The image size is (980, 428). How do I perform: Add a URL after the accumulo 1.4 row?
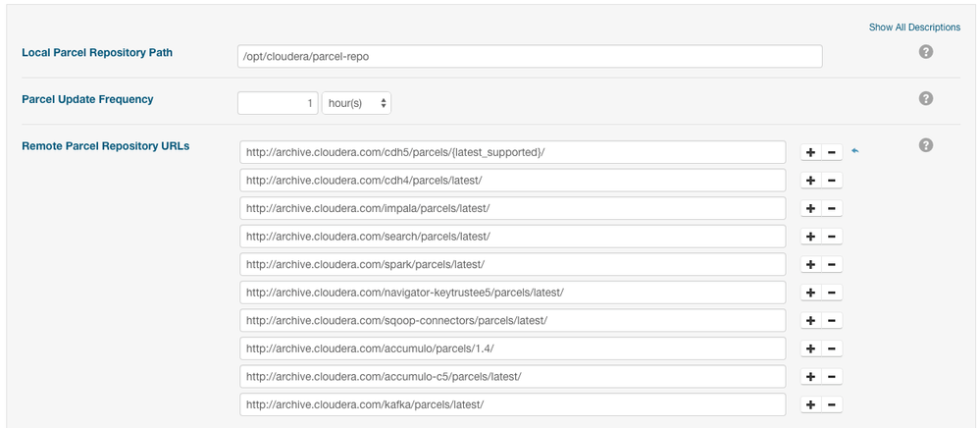(810, 348)
